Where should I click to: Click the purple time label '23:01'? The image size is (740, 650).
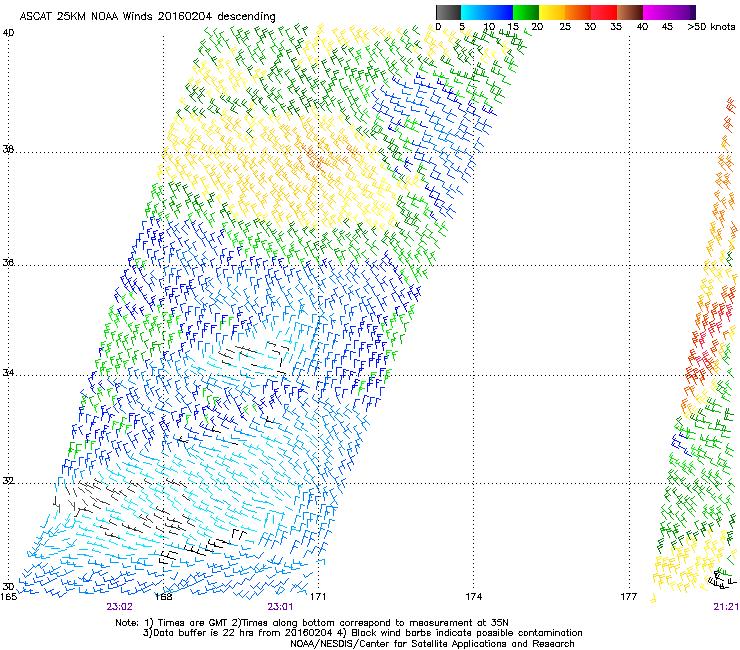pos(280,607)
